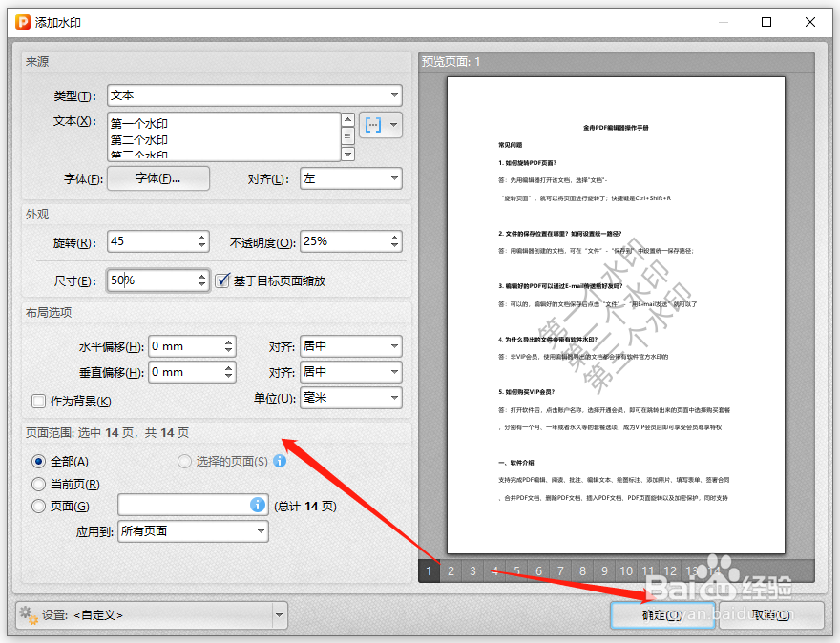840x643 pixels.
Task: Select preview page 9 tab
Action: coord(605,571)
